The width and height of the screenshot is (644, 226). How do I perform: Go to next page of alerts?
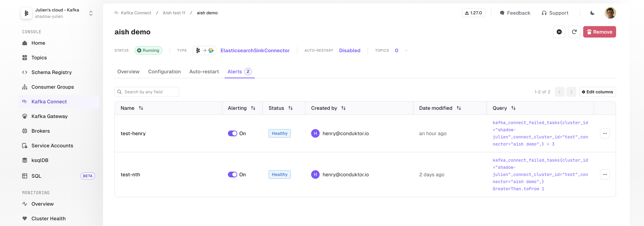(571, 92)
